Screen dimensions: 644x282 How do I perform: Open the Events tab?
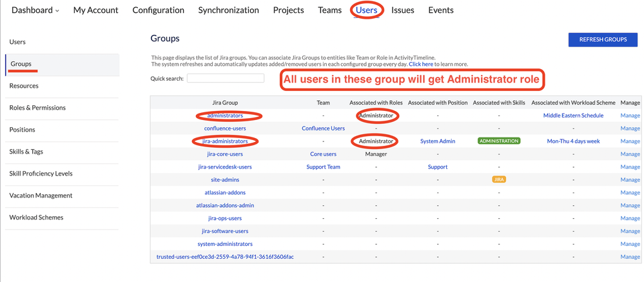pyautogui.click(x=441, y=10)
